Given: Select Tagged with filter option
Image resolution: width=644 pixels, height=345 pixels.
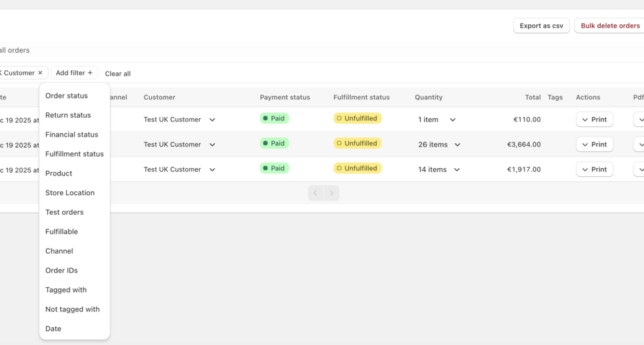Looking at the screenshot, I should [x=66, y=290].
